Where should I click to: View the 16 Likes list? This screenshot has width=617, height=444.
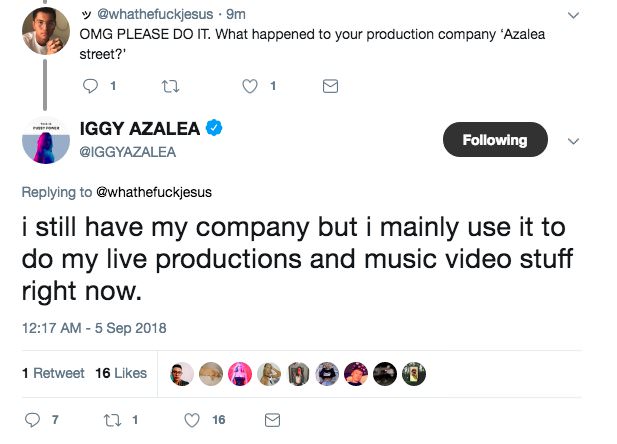121,373
